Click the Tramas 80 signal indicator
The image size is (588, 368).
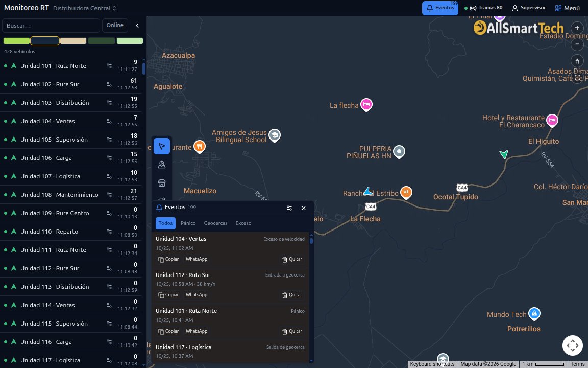[483, 8]
